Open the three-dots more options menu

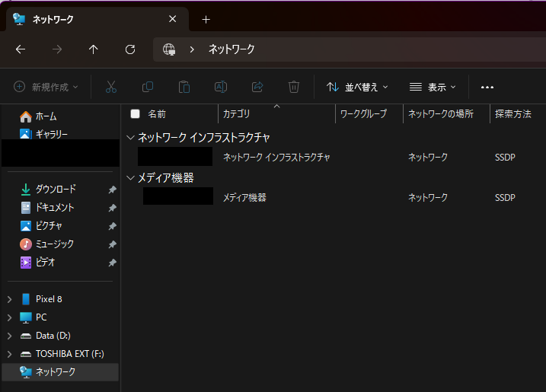click(487, 87)
